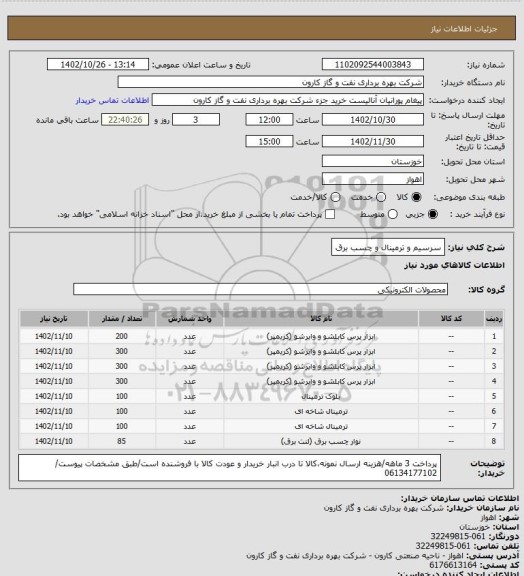Select بلوک ترمینال item in row 5
The height and width of the screenshot is (576, 524).
(x=321, y=397)
